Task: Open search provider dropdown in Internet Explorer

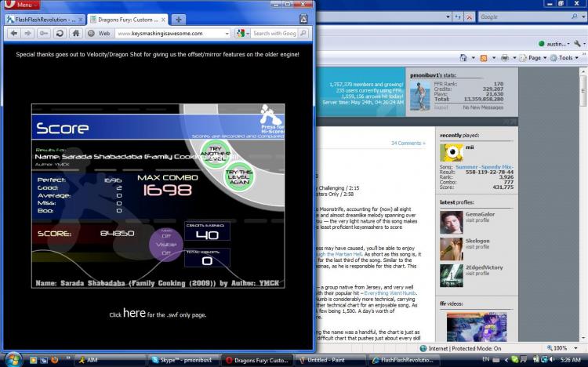Action: [x=583, y=17]
